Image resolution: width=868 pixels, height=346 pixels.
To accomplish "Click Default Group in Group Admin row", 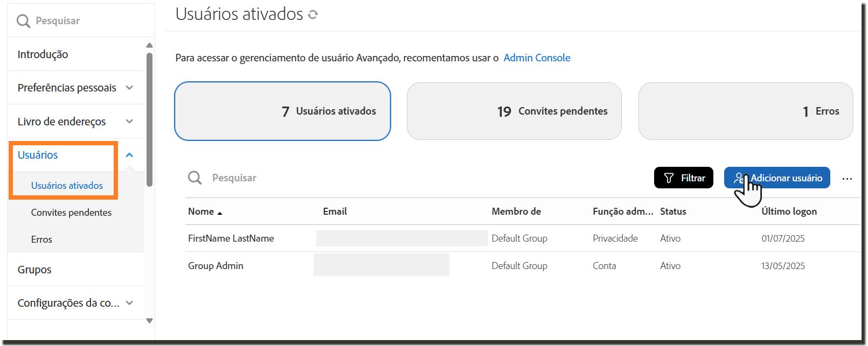I will pyautogui.click(x=519, y=266).
